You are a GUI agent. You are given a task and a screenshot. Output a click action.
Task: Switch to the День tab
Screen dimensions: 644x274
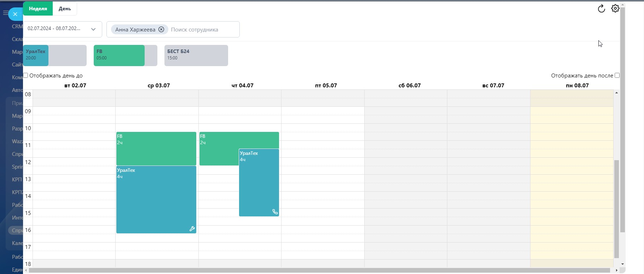tap(65, 8)
